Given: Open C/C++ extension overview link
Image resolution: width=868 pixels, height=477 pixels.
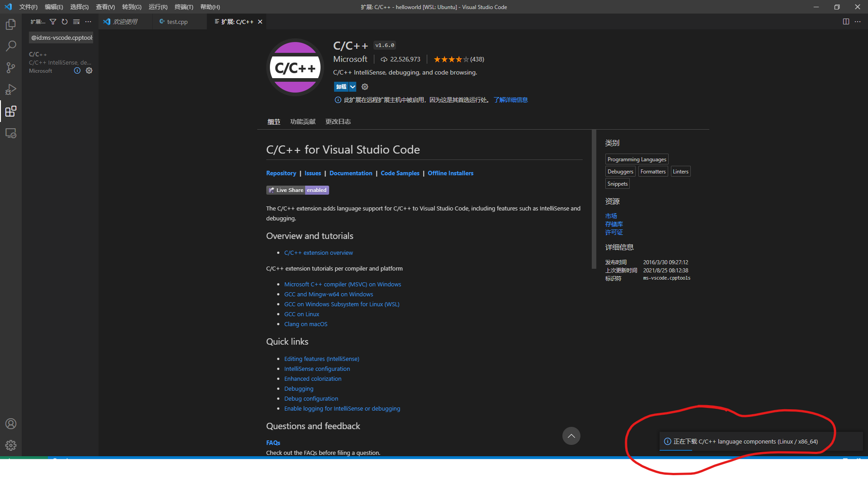Looking at the screenshot, I should click(318, 253).
